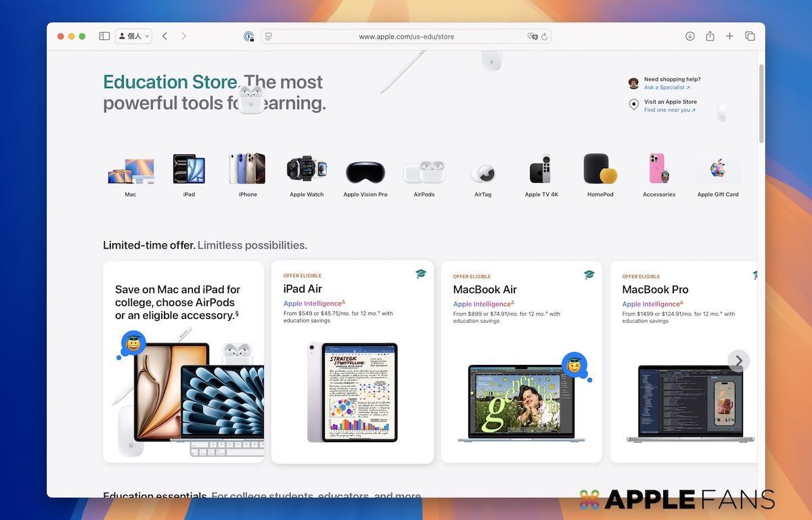Click the translate page icon

(533, 37)
